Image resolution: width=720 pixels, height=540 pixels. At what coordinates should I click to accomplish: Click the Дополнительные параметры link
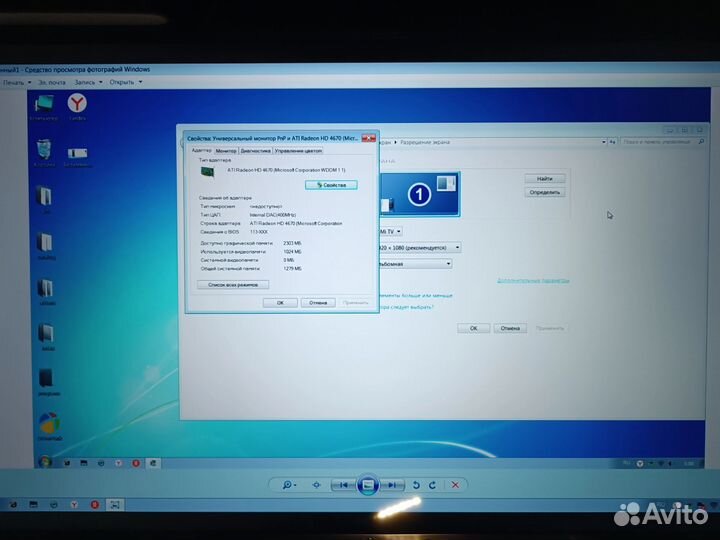[x=533, y=280]
